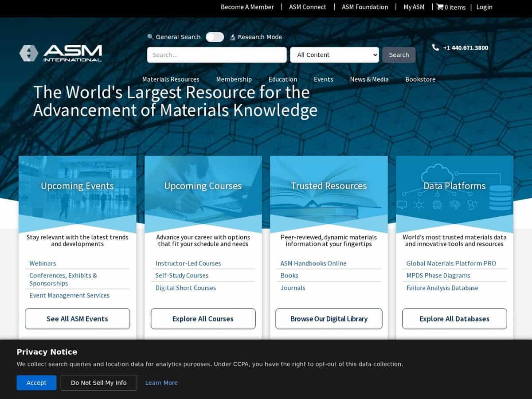Open the Events menu
Image resolution: width=532 pixels, height=399 pixels.
(x=324, y=79)
